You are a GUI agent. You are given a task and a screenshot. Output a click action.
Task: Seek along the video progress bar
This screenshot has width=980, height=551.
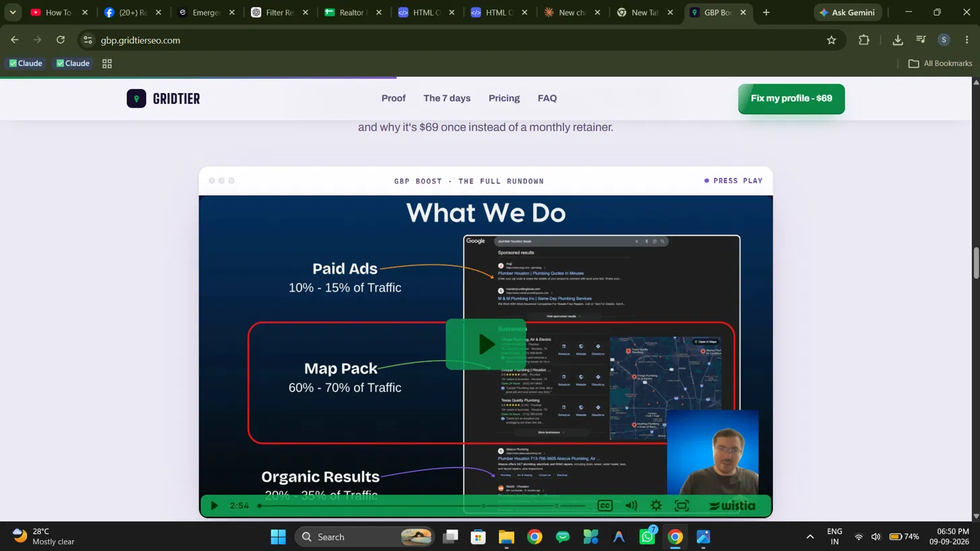[422, 506]
